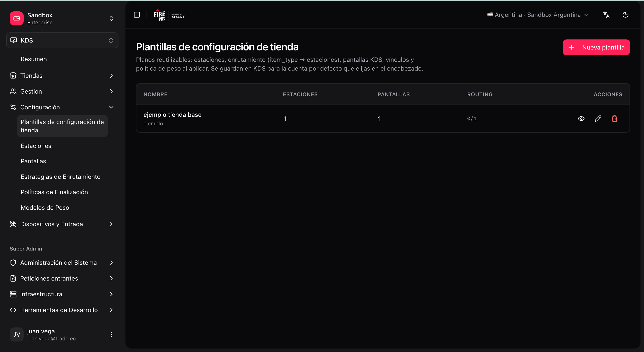Click the Peticiones entrantes file icon
Viewport: 644px width, 352px height.
tap(13, 278)
